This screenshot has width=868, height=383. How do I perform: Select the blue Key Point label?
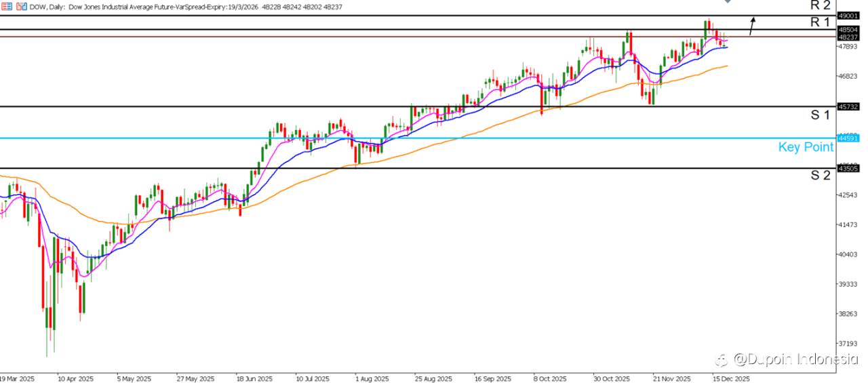point(806,147)
